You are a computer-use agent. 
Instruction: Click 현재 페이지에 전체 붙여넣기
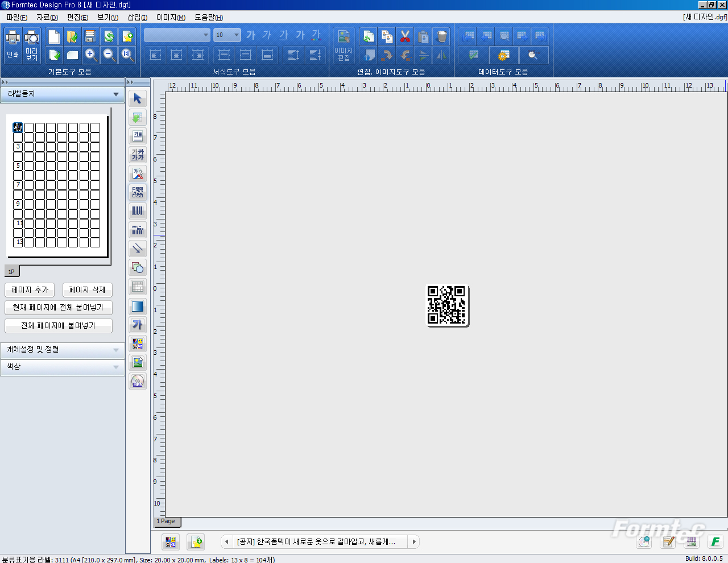(x=59, y=308)
